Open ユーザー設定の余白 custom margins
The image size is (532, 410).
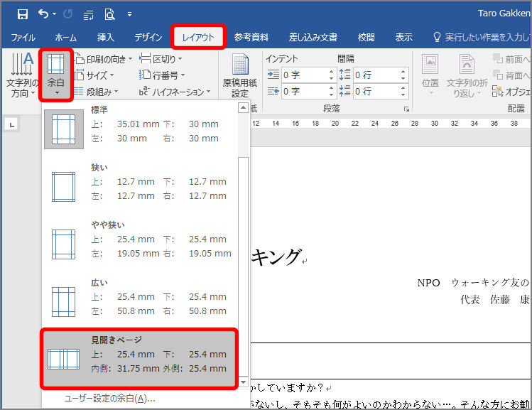tap(109, 398)
